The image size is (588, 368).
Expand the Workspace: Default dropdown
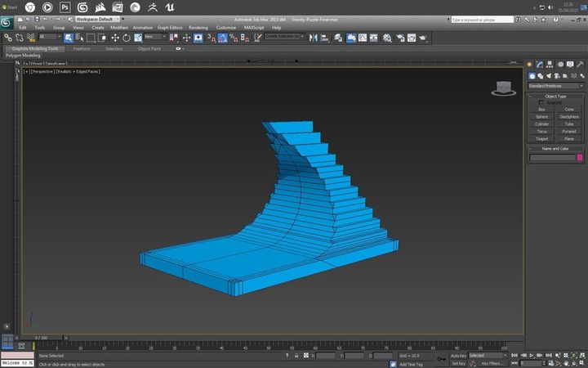pyautogui.click(x=96, y=19)
